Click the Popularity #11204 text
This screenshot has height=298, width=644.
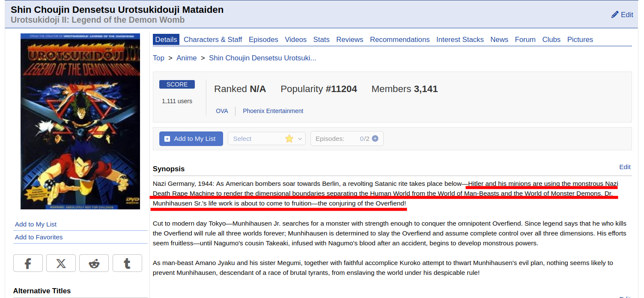[x=319, y=89]
